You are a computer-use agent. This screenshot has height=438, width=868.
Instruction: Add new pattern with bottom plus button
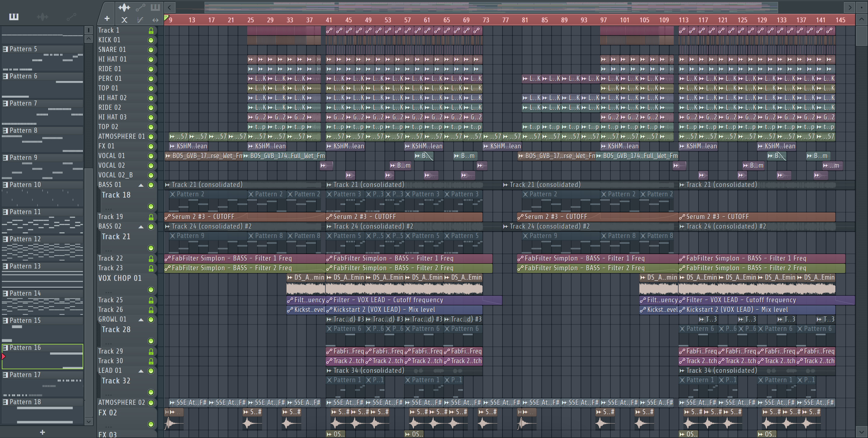pyautogui.click(x=43, y=432)
